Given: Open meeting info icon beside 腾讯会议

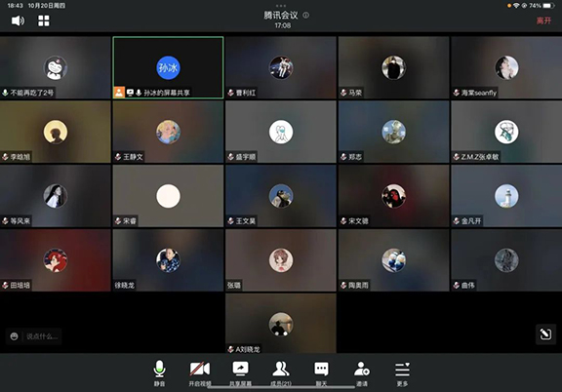Looking at the screenshot, I should (305, 15).
